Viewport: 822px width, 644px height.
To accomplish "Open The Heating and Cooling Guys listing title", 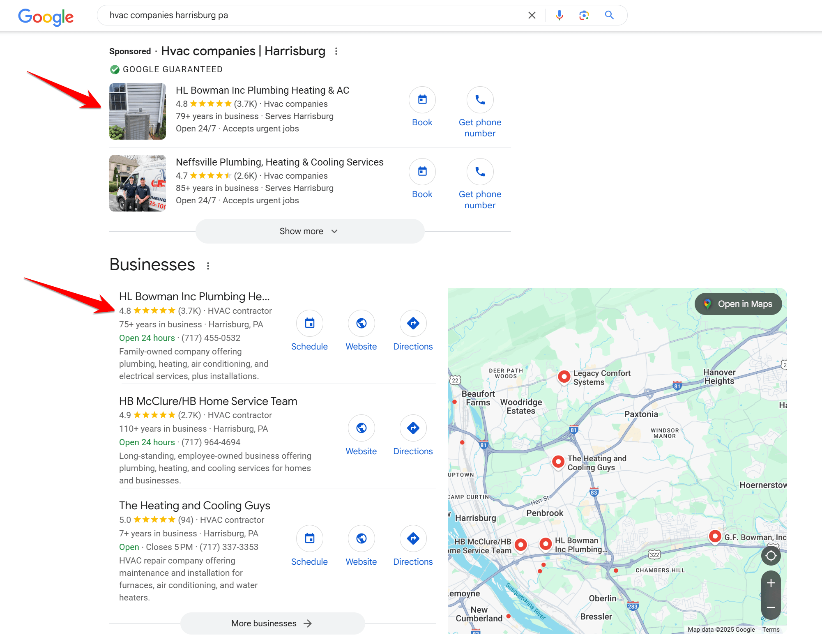I will point(195,506).
